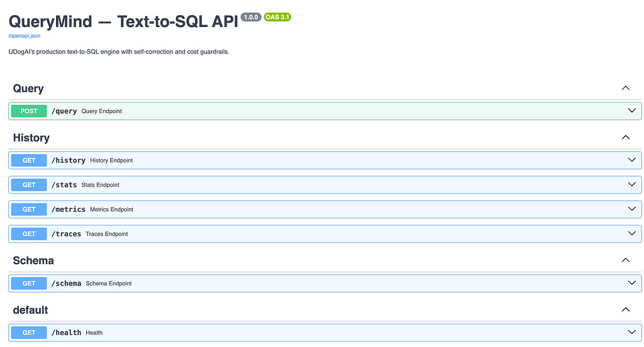
Task: Click the GET badge on /health row
Action: [29, 333]
